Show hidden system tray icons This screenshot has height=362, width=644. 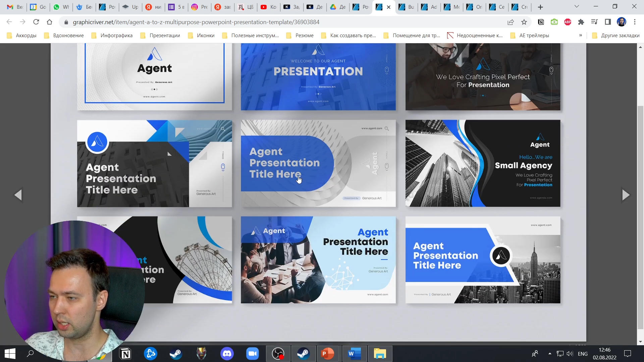(x=550, y=354)
